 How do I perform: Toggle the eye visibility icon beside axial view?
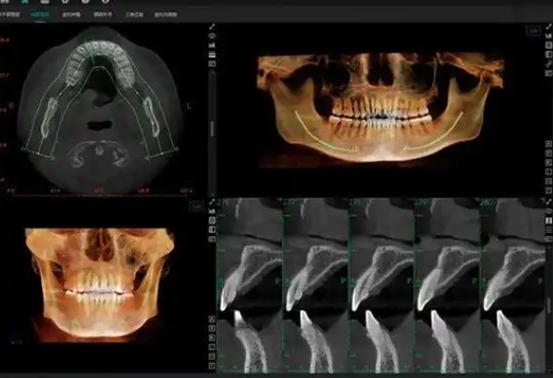tap(212, 36)
